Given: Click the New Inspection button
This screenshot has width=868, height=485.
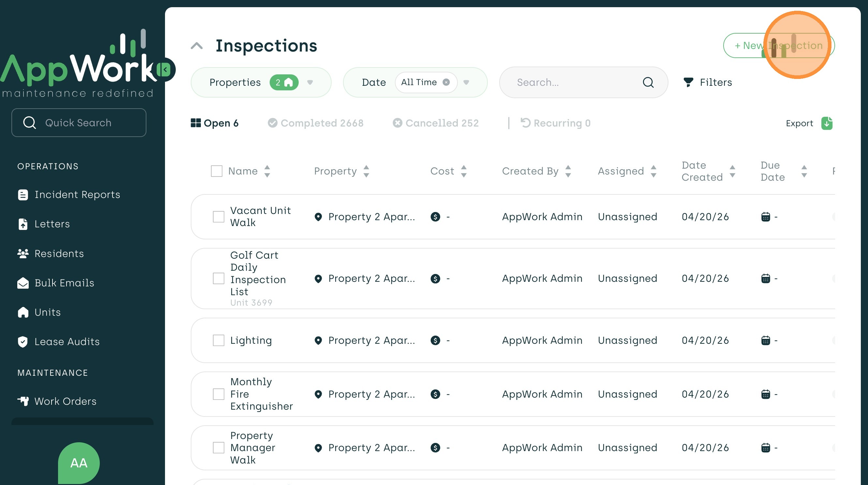Looking at the screenshot, I should pos(778,46).
